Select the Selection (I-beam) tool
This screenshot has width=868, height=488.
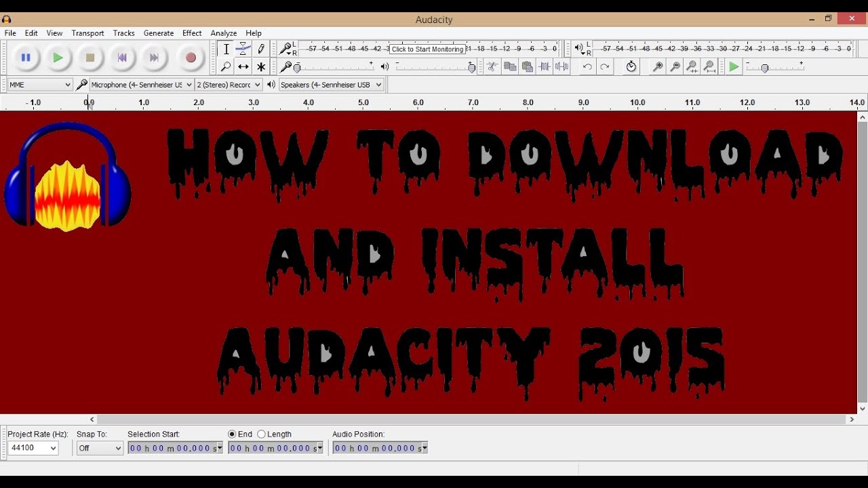pyautogui.click(x=226, y=49)
